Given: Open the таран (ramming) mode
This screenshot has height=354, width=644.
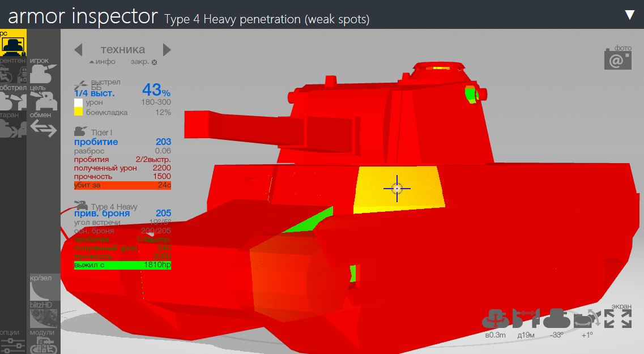Looking at the screenshot, I should pyautogui.click(x=13, y=125).
